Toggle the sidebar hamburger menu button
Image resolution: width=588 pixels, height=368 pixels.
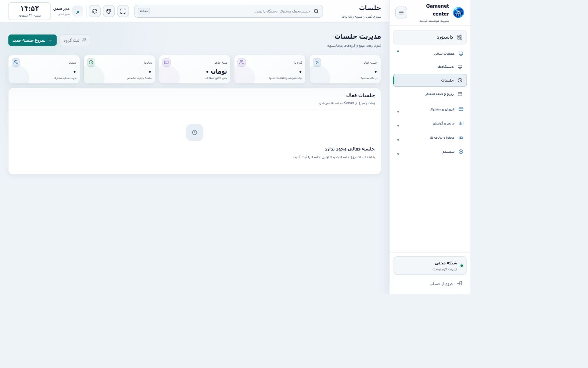(401, 13)
